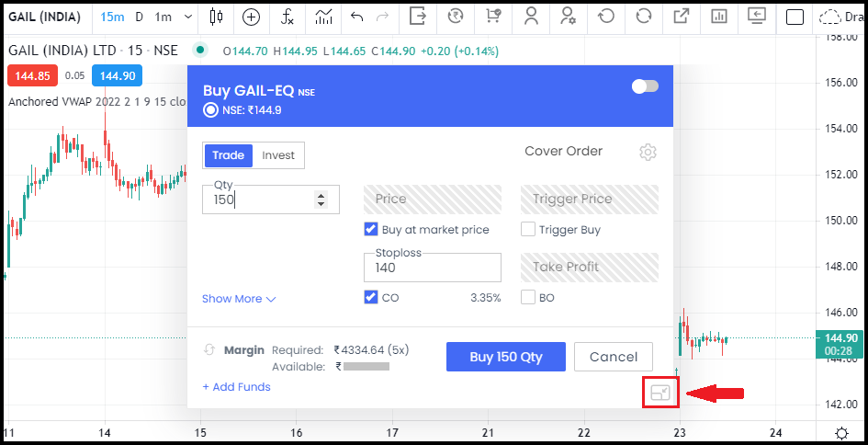Redo the chart action
This screenshot has height=445, width=868.
click(382, 17)
